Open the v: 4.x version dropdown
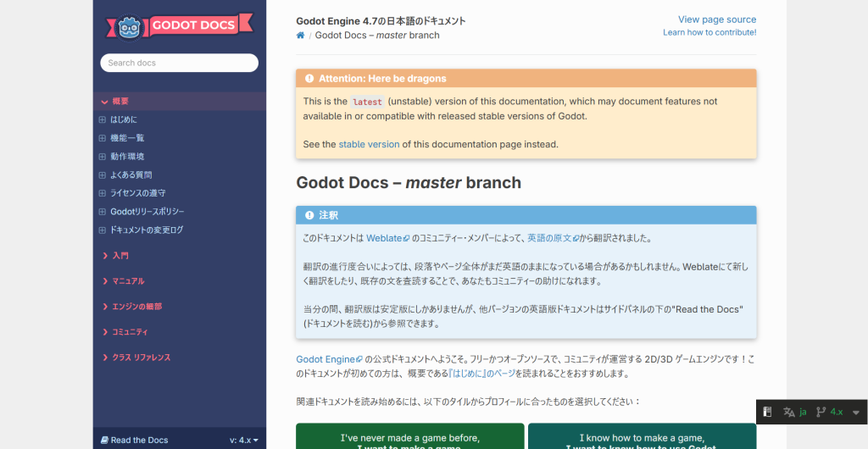Screen dimensions: 868x449 click(x=244, y=441)
